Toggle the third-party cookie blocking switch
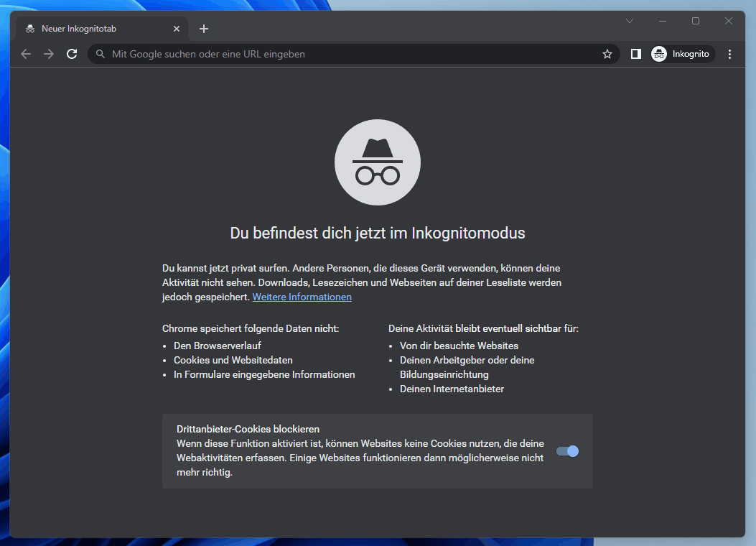The width and height of the screenshot is (756, 546). tap(567, 451)
